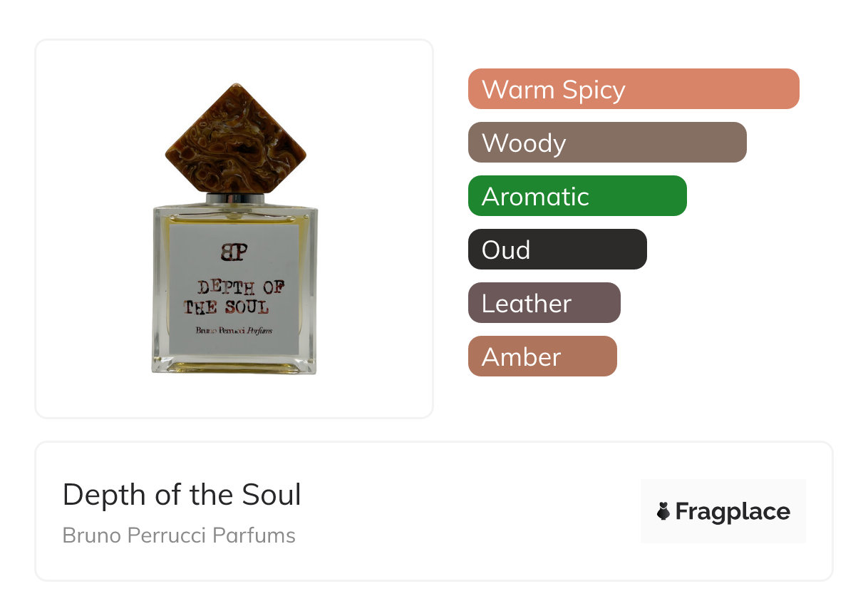Select the Leather accord bar
The height and width of the screenshot is (616, 868).
(544, 303)
